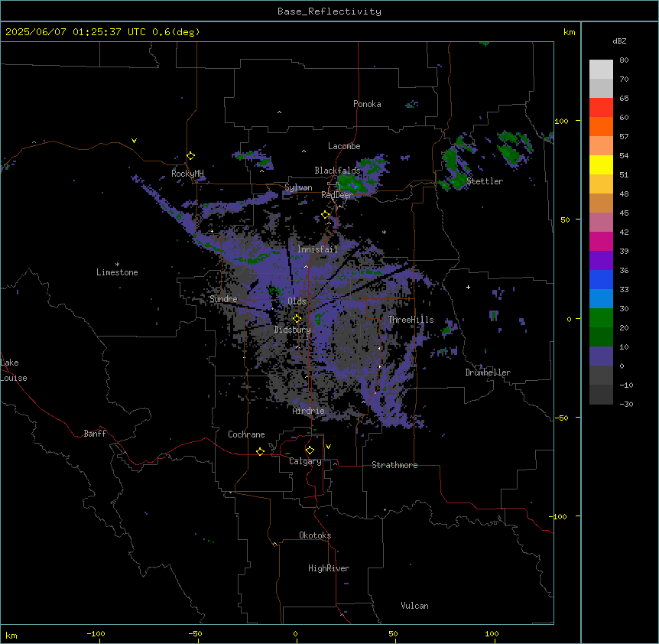Click the Okotoks label
This screenshot has width=659, height=644.
(x=315, y=535)
